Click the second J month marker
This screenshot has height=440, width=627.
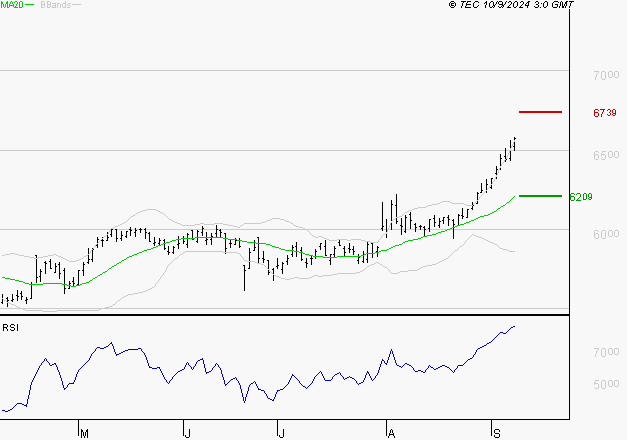[282, 433]
